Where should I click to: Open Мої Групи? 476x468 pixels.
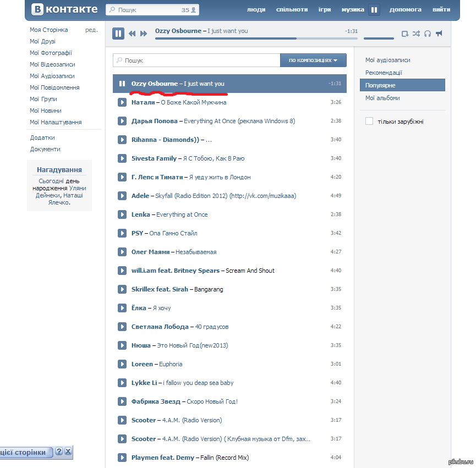pos(43,99)
